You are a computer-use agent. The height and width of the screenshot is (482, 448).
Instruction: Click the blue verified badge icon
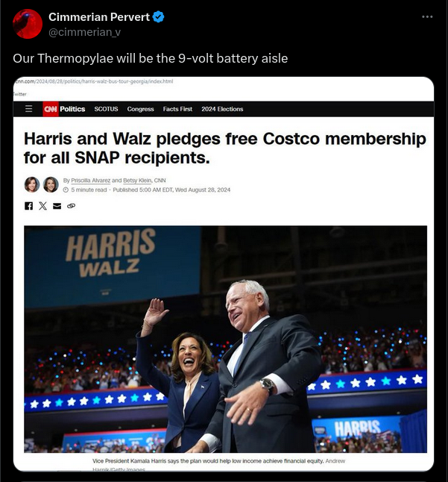click(159, 17)
